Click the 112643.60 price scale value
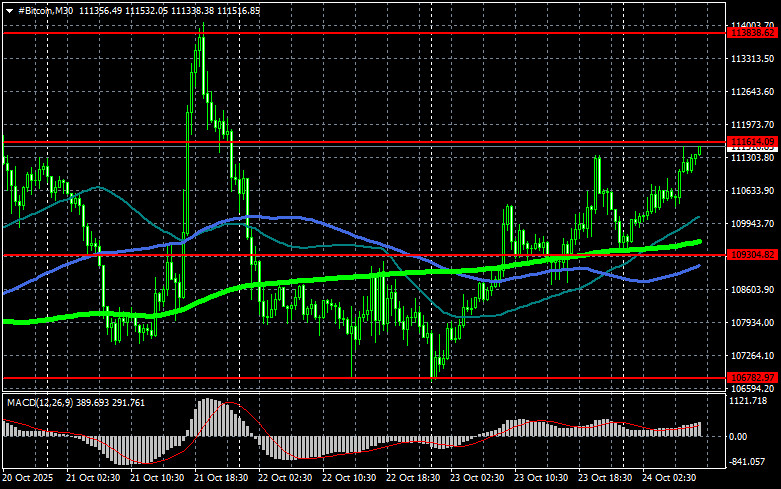 click(x=752, y=92)
